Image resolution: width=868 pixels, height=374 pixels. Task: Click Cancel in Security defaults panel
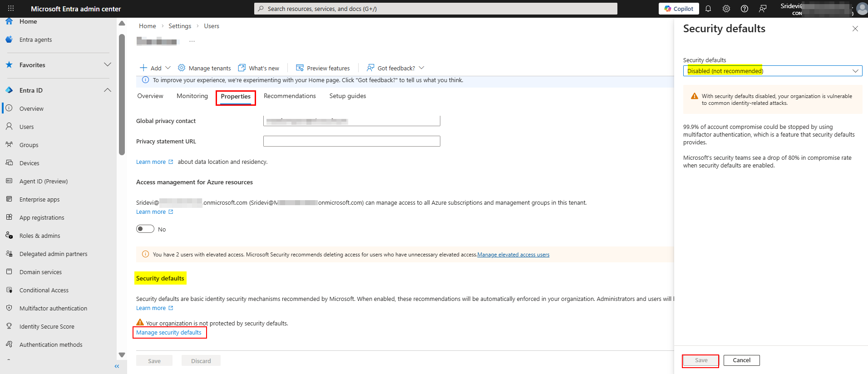point(742,360)
